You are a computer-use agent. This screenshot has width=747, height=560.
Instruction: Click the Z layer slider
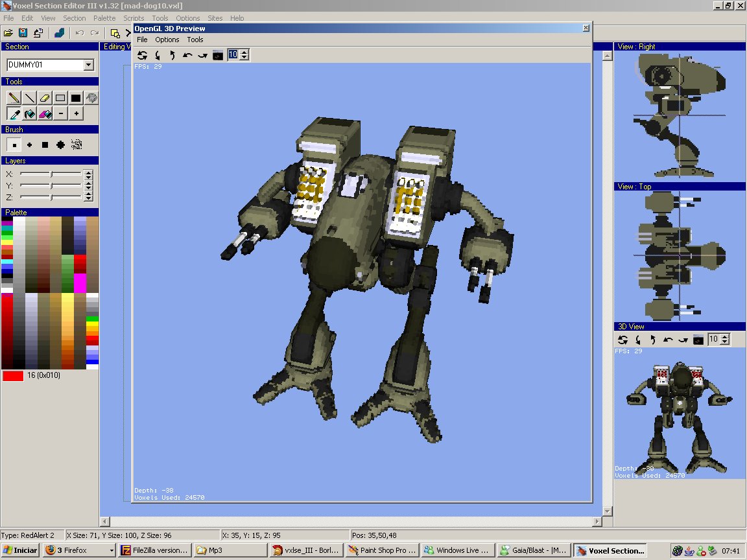pyautogui.click(x=51, y=197)
